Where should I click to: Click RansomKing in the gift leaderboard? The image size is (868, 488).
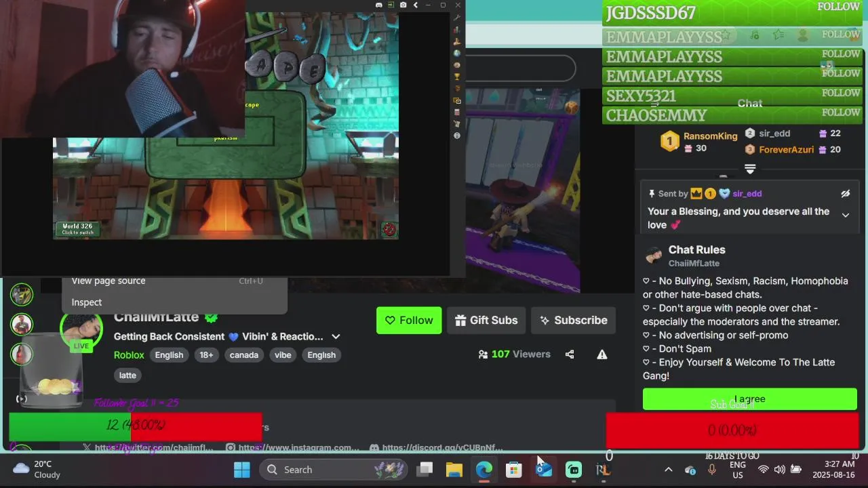[x=710, y=136]
